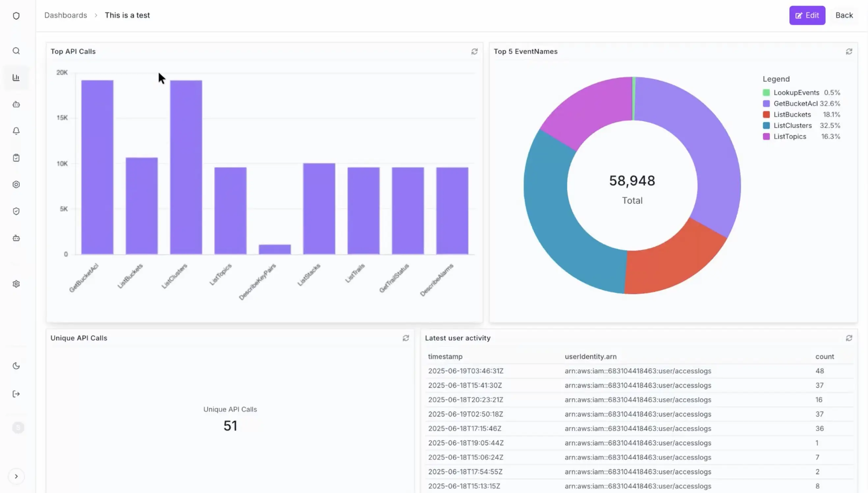Open the robot assistant sidebar icon

(16, 104)
